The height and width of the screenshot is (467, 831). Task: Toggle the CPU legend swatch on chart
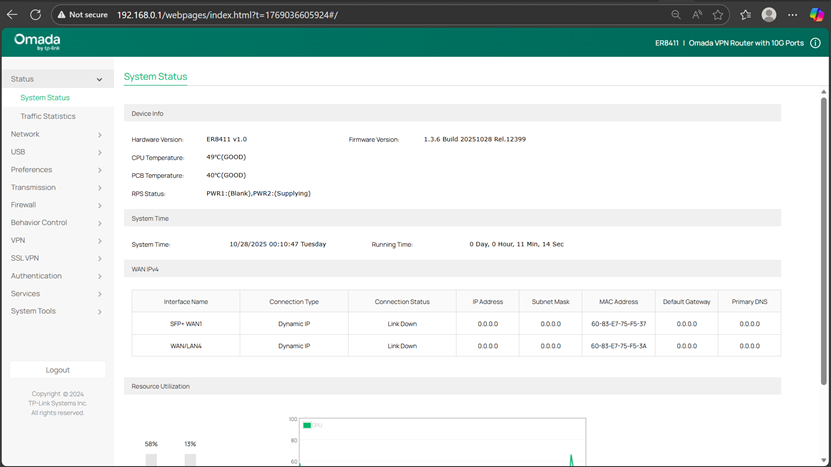[x=308, y=425]
